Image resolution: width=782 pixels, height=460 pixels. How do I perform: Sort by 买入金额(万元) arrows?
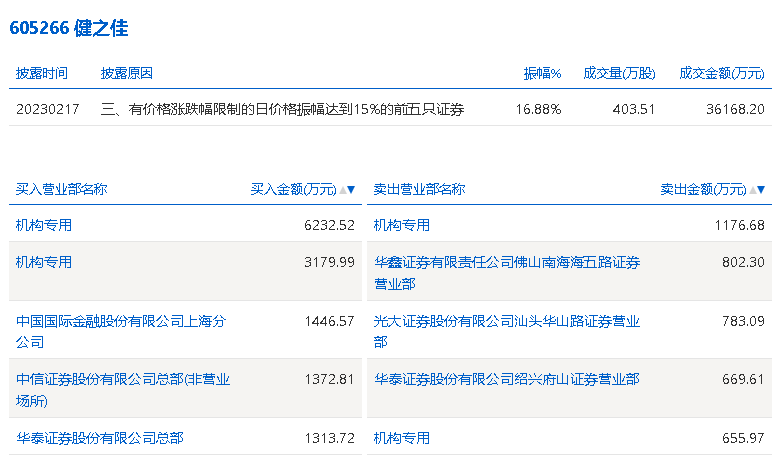click(347, 190)
